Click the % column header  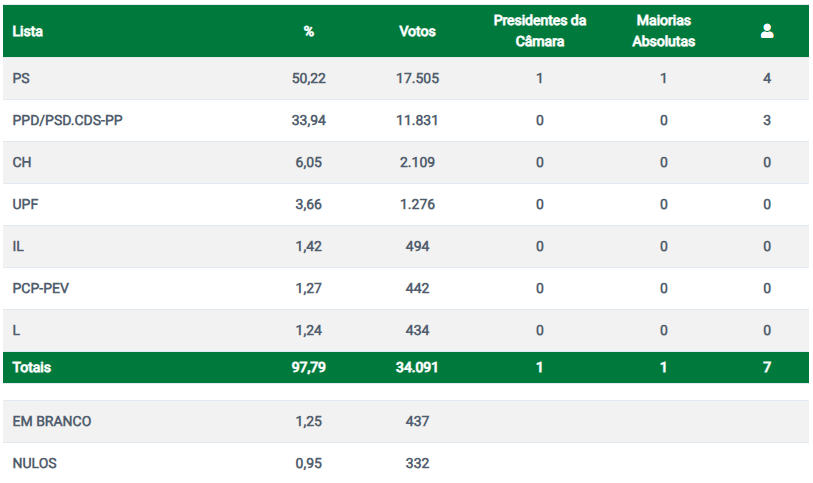click(x=309, y=31)
